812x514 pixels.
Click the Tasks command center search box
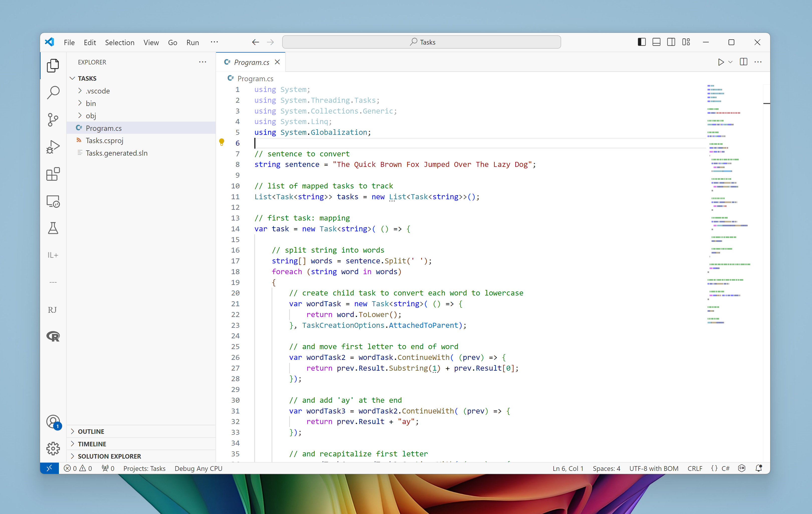[x=422, y=42]
